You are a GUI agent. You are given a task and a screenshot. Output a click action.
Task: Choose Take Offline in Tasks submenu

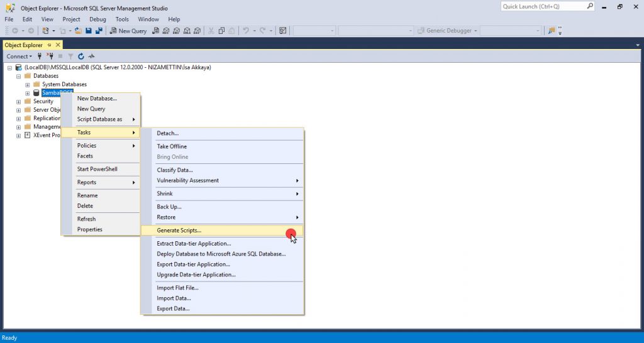tap(222, 146)
